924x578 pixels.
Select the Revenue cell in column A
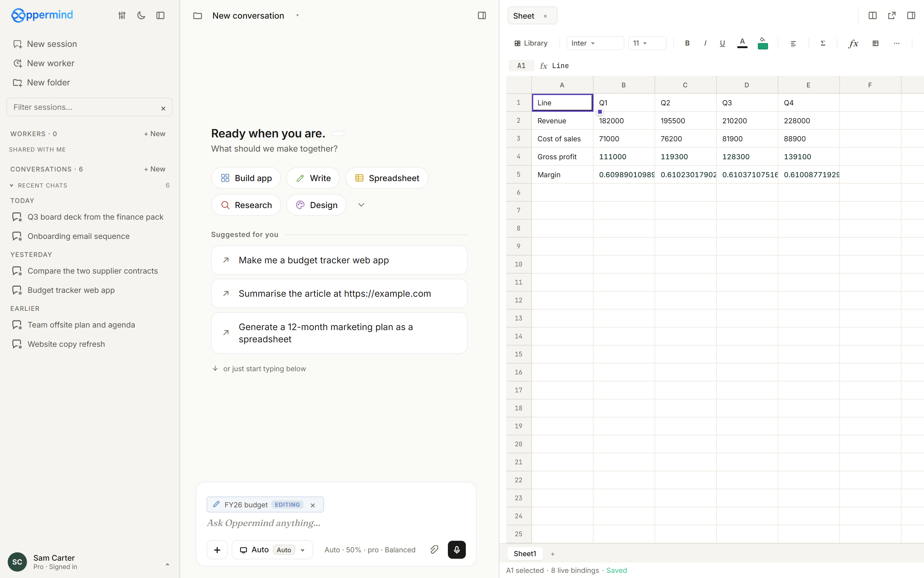562,120
